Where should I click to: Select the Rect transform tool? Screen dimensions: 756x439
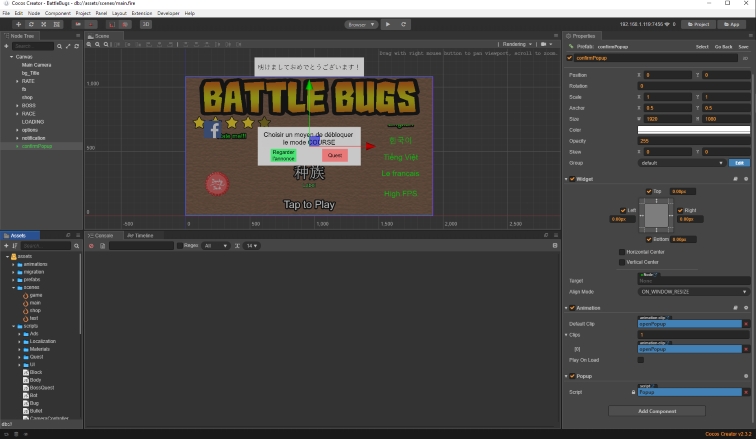pos(56,24)
